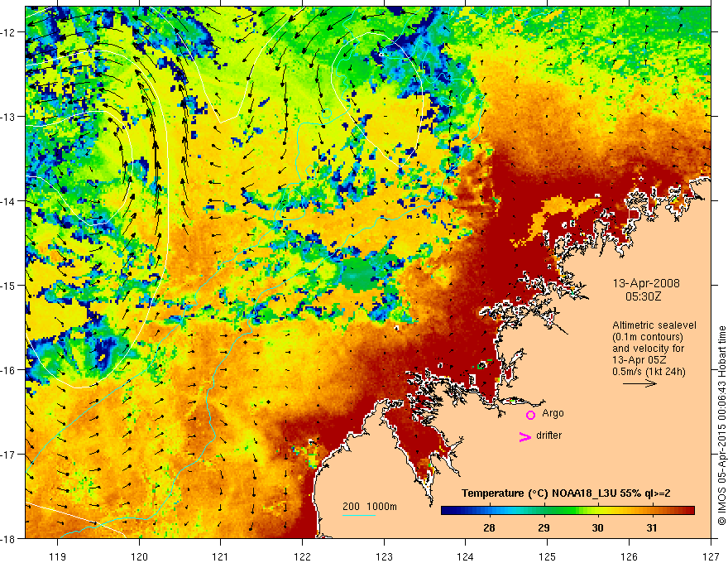Click the latitude axis label -15
The height and width of the screenshot is (563, 728).
point(8,285)
